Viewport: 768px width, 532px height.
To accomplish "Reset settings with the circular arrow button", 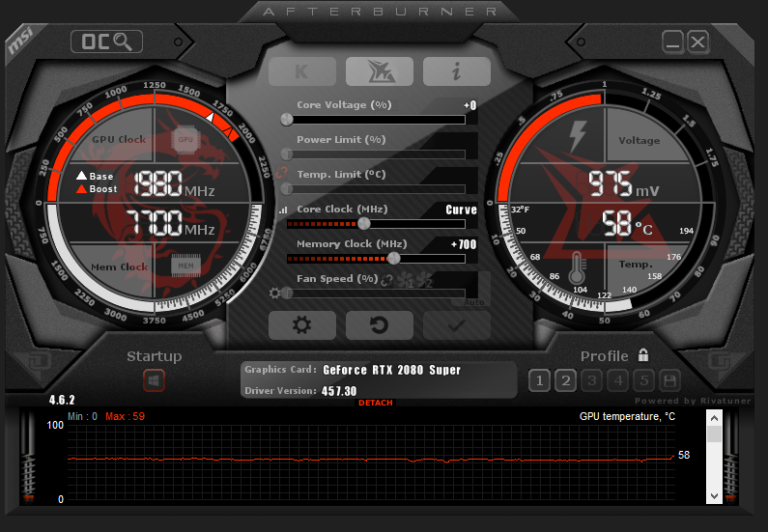I will click(x=380, y=325).
